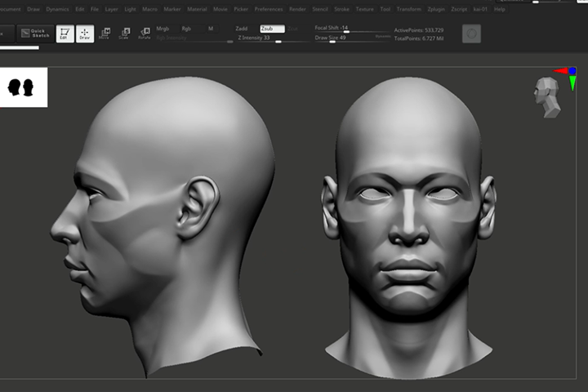
Task: Toggle the Mrgb channel
Action: [x=163, y=29]
